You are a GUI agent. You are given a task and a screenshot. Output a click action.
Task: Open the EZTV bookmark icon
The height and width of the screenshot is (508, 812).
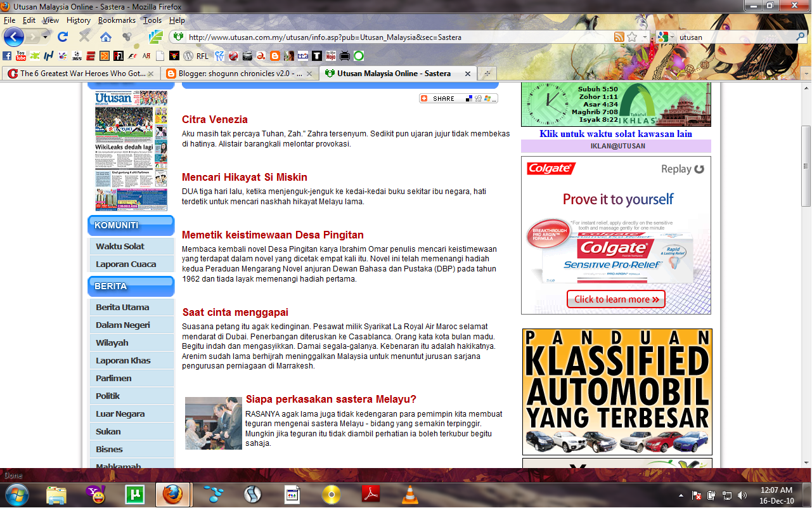tap(219, 56)
